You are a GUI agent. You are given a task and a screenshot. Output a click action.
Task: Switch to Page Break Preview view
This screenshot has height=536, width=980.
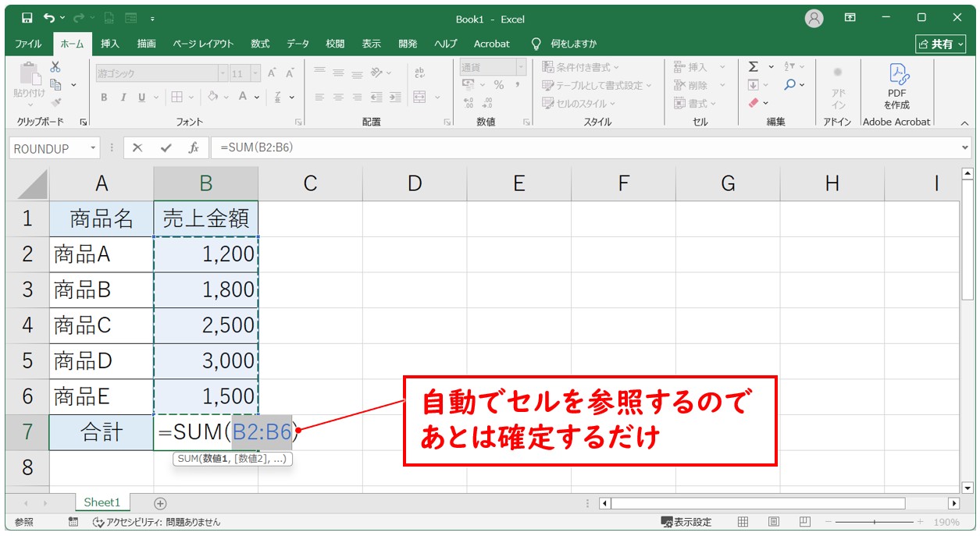pos(804,522)
